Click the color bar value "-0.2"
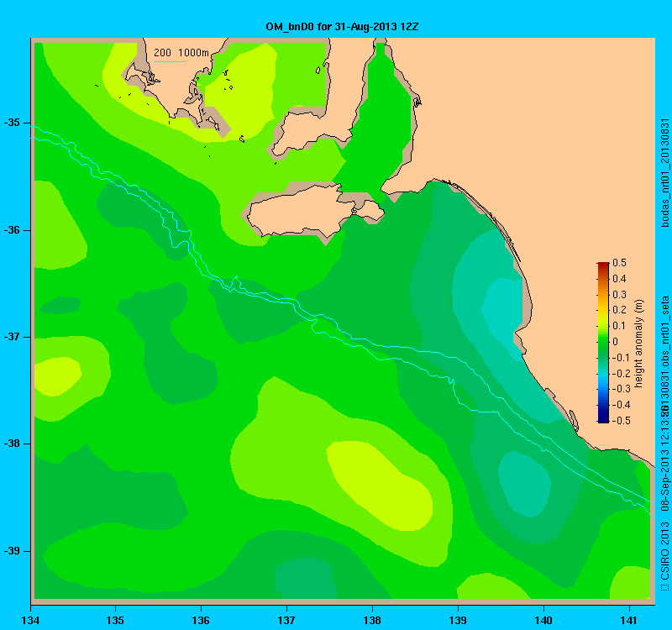Viewport: 672px width, 630px height. [x=621, y=373]
